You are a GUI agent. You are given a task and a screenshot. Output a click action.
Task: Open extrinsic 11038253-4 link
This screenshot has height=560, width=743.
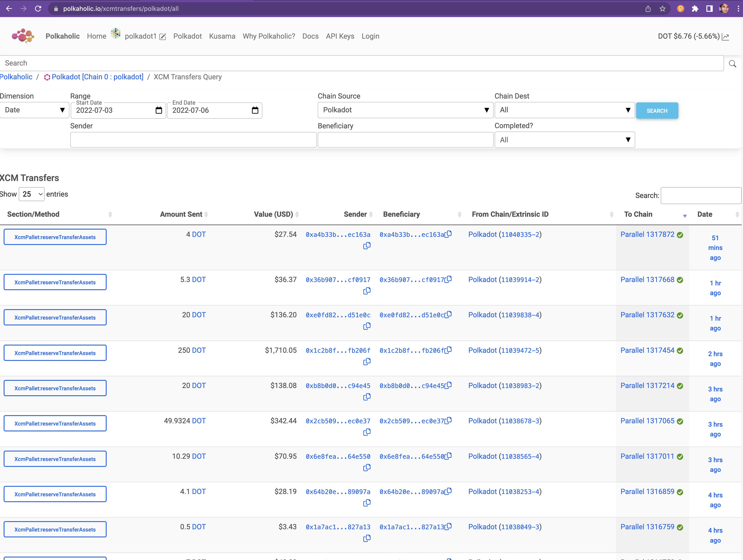520,492
